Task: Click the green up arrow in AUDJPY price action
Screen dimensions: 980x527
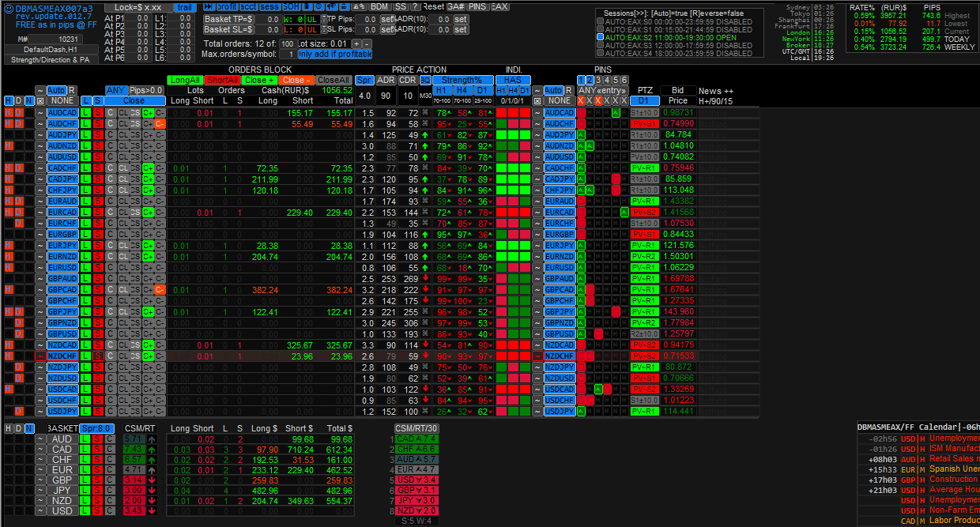Action: point(425,135)
